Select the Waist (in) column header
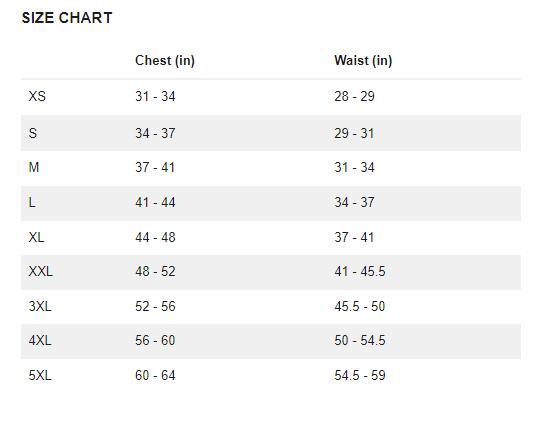The height and width of the screenshot is (438, 557). tap(363, 60)
